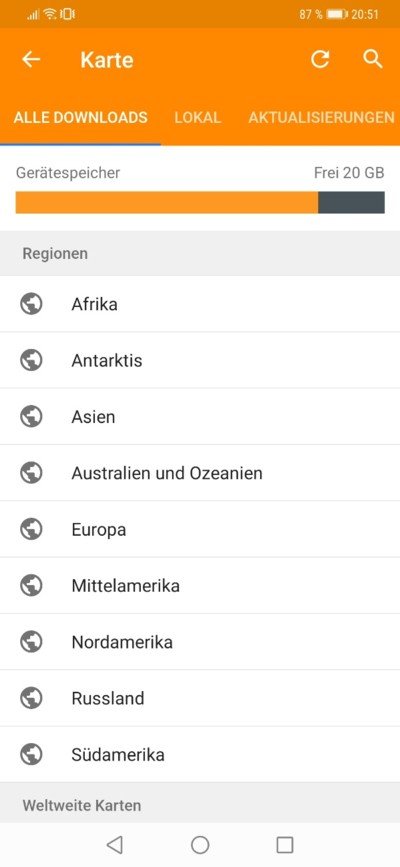Screen dimensions: 400x867
Task: Tap globe icon next to Afrika
Action: click(32, 304)
